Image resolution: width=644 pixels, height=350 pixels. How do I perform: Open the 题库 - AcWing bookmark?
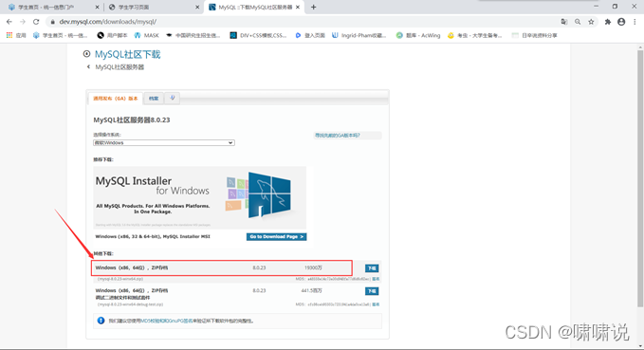pyautogui.click(x=418, y=35)
